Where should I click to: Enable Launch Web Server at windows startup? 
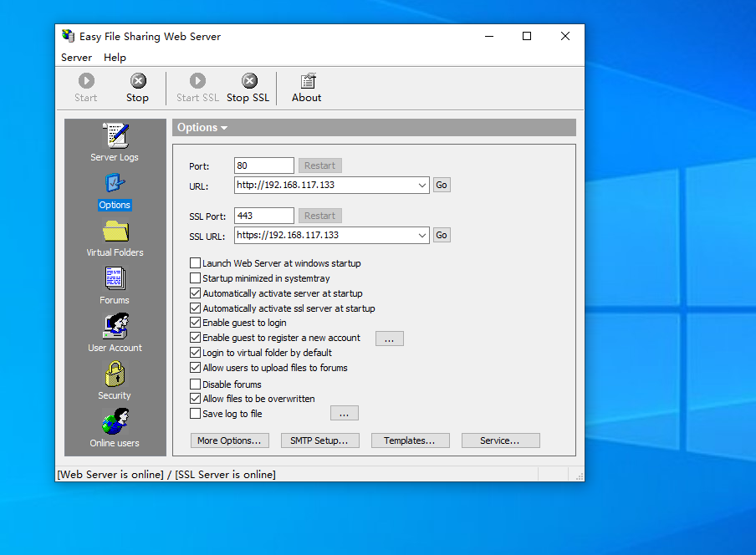point(196,263)
